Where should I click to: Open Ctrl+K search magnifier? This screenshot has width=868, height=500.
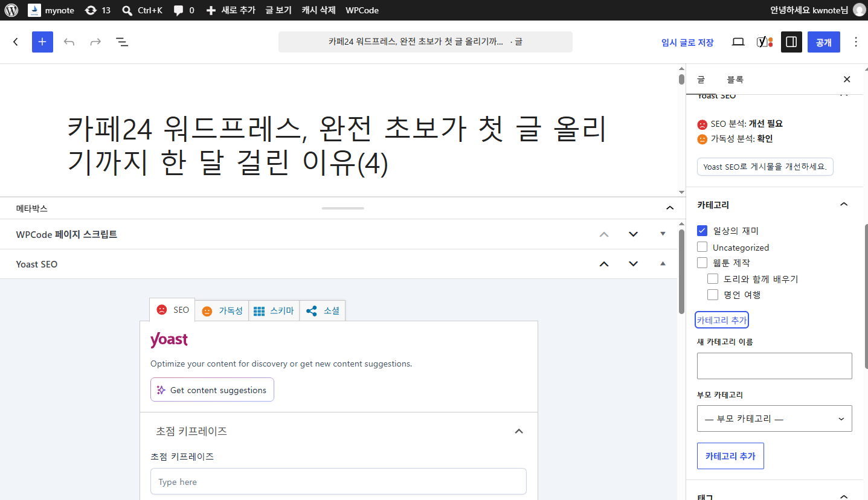click(127, 10)
